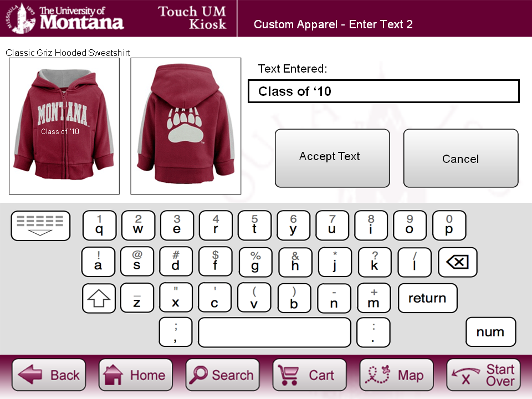This screenshot has height=399, width=532.
Task: Click the return key
Action: click(427, 298)
